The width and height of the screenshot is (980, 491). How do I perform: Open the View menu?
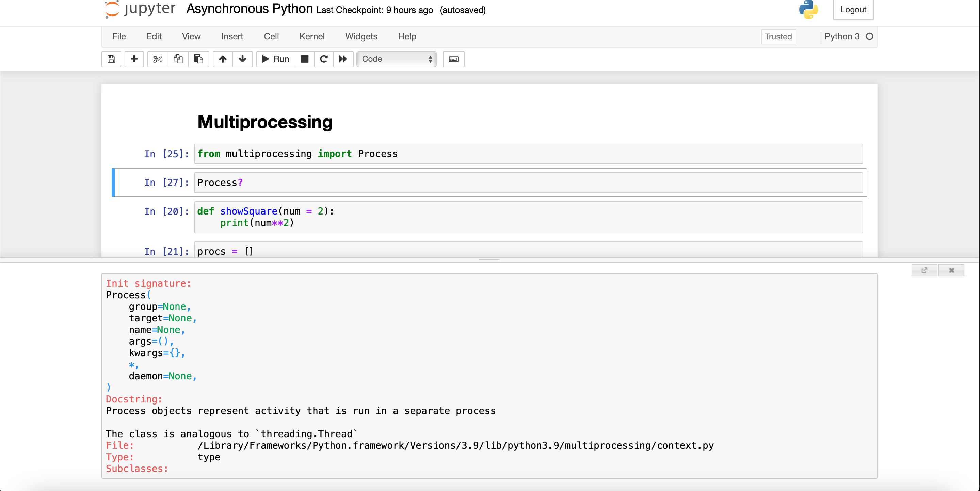point(191,36)
